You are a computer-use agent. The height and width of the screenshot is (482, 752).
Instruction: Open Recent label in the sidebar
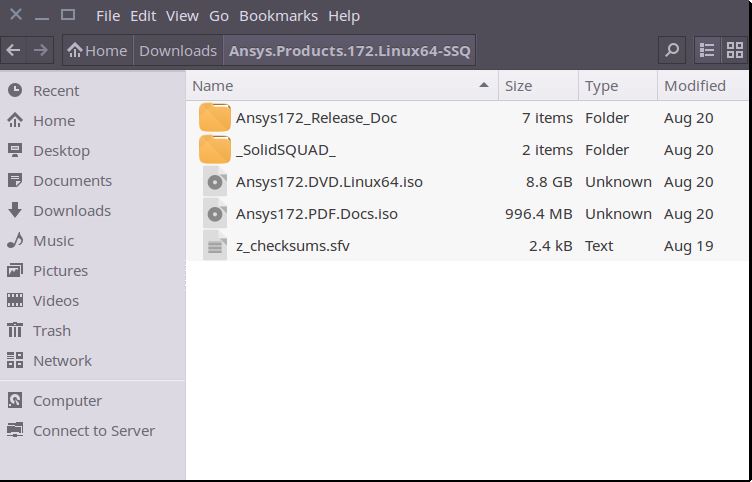tap(56, 91)
